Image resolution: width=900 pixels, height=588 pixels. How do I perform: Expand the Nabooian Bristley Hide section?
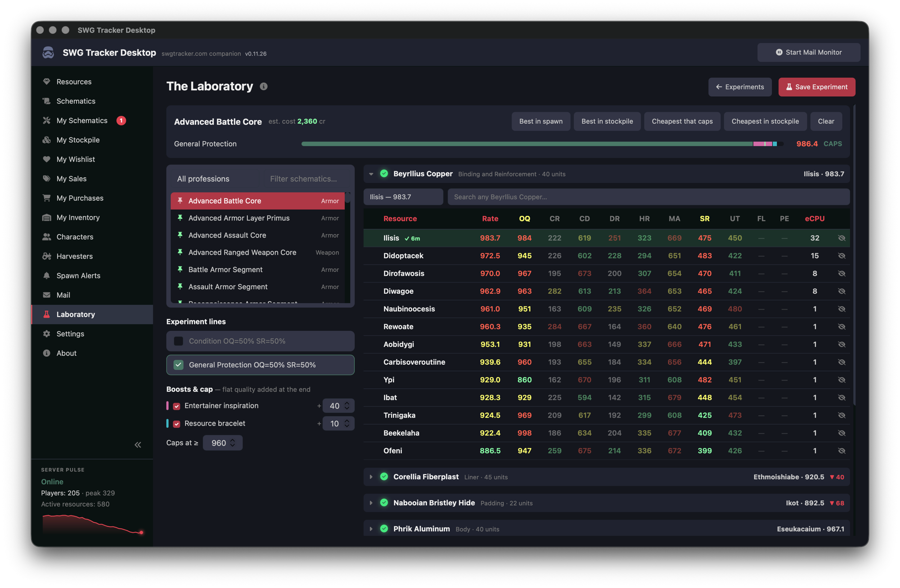click(x=371, y=503)
